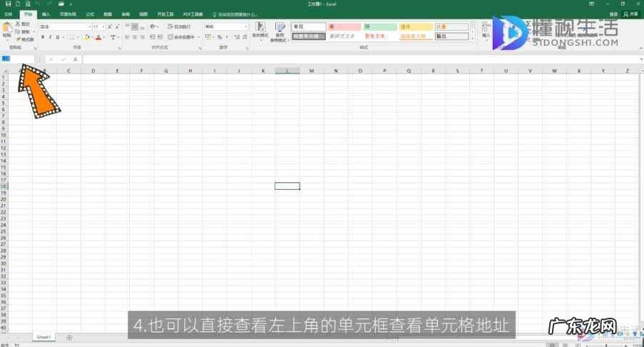Open the font color dropdown arrow
The height and width of the screenshot is (347, 644).
tap(103, 37)
